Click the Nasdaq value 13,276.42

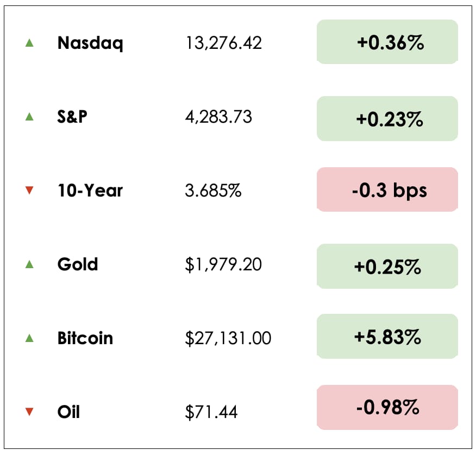(x=223, y=42)
